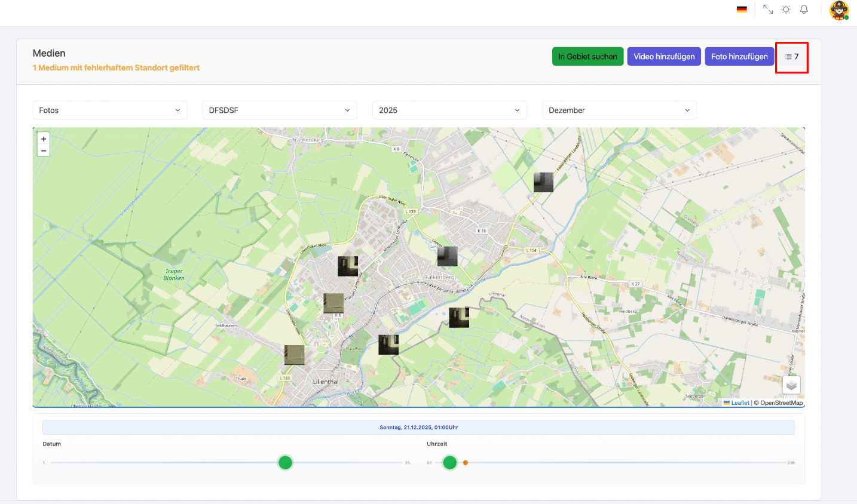Click the Uhrzeit slider green handle
The image size is (857, 504).
(450, 463)
